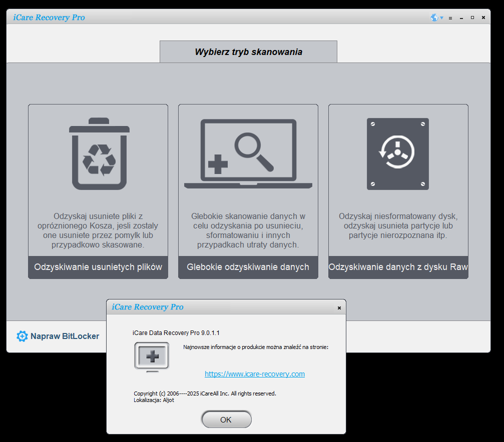Click the Lokalizacja: Aljot text

click(x=154, y=400)
